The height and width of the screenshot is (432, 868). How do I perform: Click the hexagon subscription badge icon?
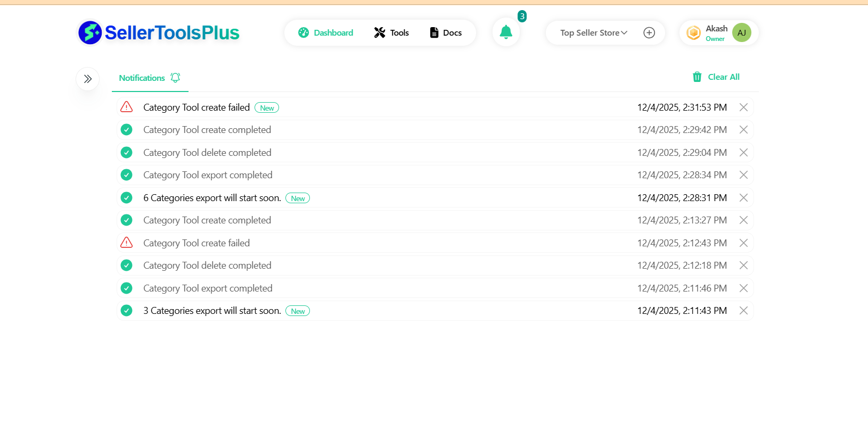point(693,32)
